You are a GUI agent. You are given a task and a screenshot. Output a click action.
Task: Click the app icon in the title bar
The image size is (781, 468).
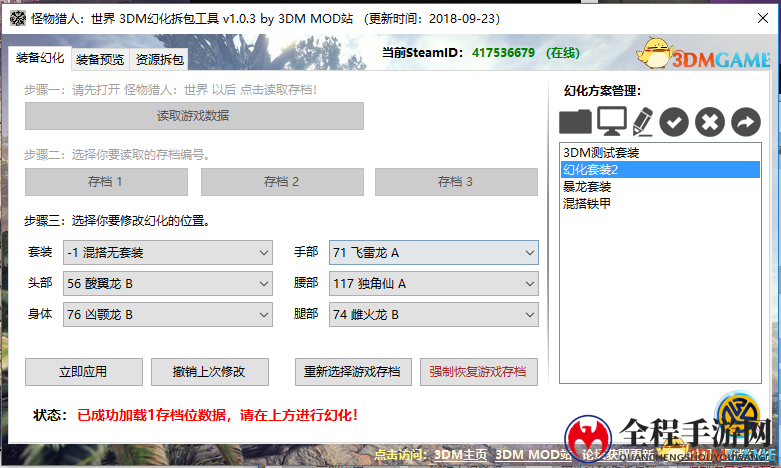17,18
